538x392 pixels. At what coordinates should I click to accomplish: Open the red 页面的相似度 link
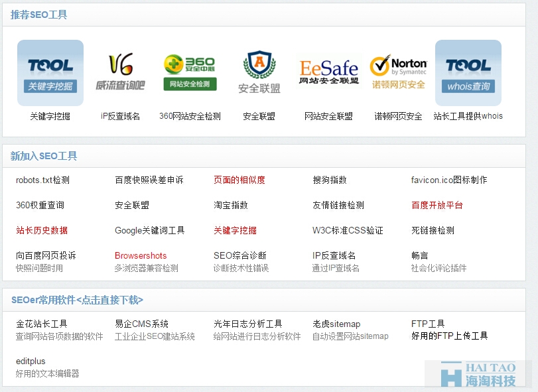tap(239, 180)
